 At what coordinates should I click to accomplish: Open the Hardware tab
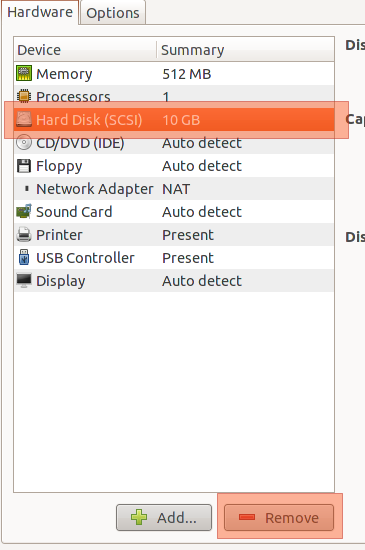tap(40, 12)
